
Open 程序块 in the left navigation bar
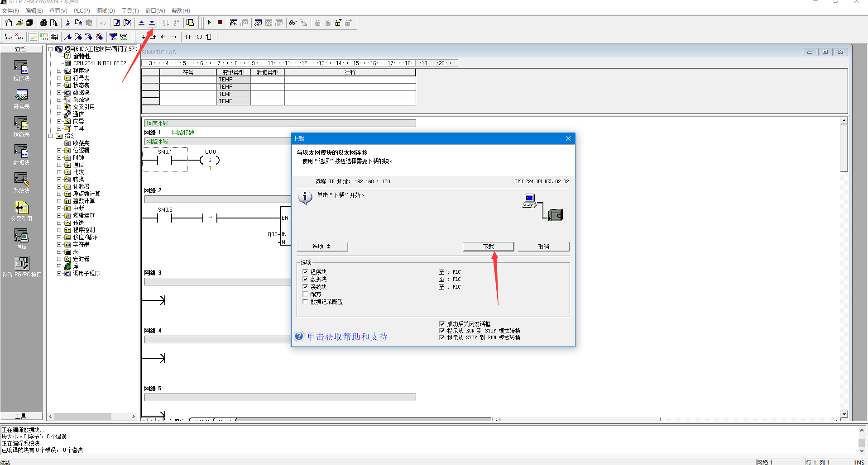coord(21,71)
